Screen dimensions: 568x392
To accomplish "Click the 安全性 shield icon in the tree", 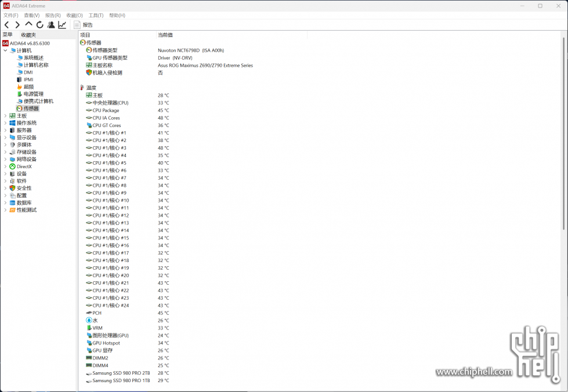I will tap(12, 188).
